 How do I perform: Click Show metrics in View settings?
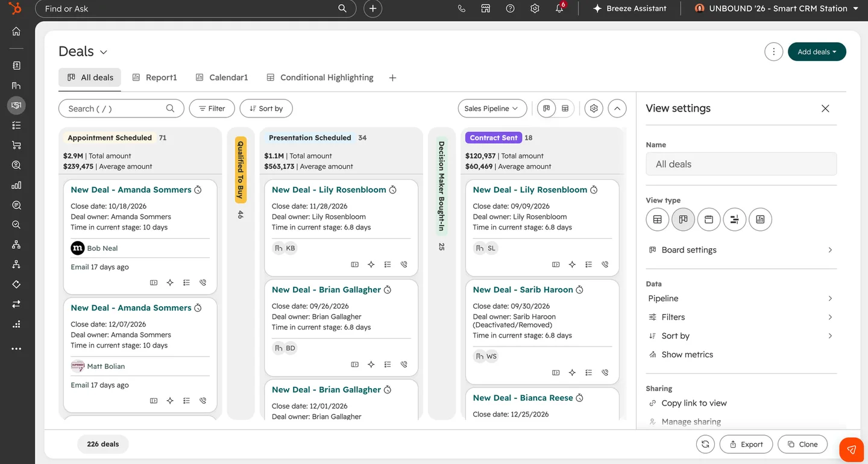(x=687, y=354)
